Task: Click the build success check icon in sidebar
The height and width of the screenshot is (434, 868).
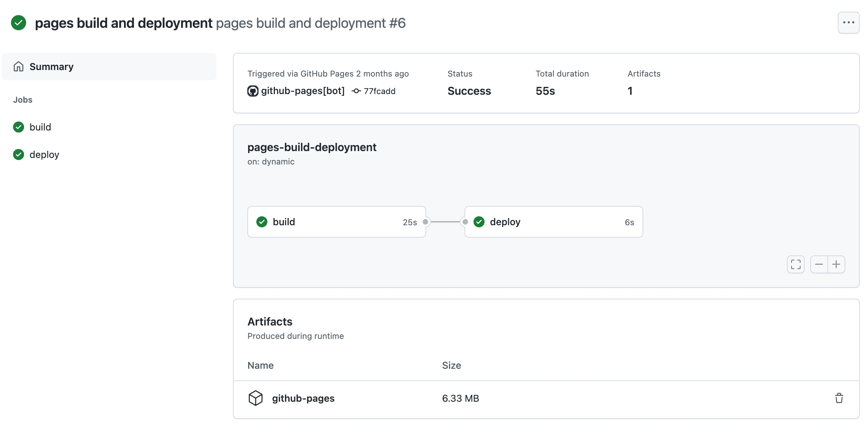Action: [x=19, y=127]
